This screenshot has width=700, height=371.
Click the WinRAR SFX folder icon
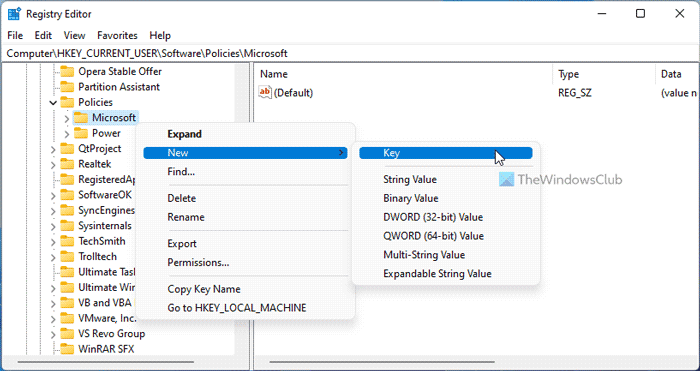pyautogui.click(x=67, y=349)
